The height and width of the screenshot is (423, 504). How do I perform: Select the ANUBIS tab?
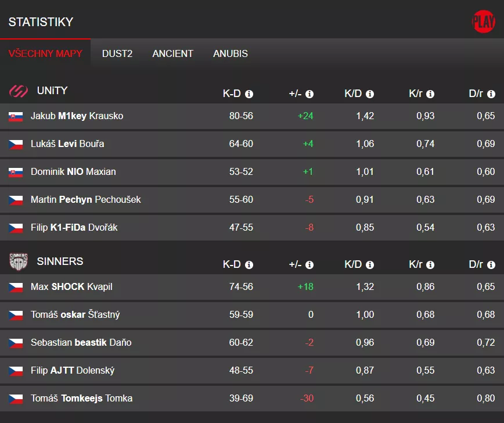click(231, 53)
